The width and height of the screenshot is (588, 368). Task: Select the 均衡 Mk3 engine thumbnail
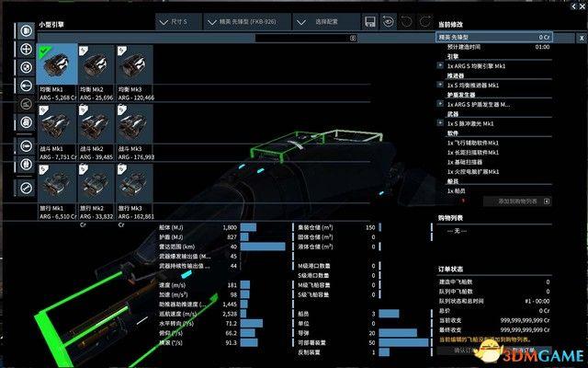[135, 64]
